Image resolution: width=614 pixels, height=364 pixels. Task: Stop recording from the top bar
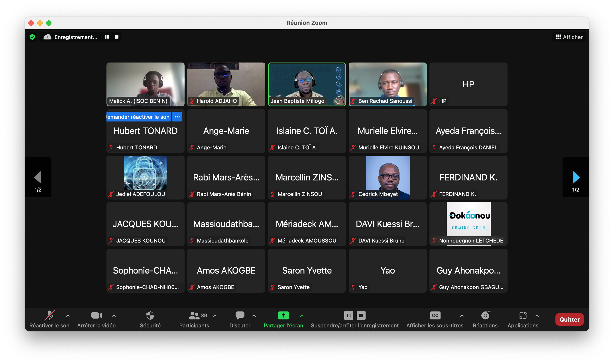coord(116,37)
